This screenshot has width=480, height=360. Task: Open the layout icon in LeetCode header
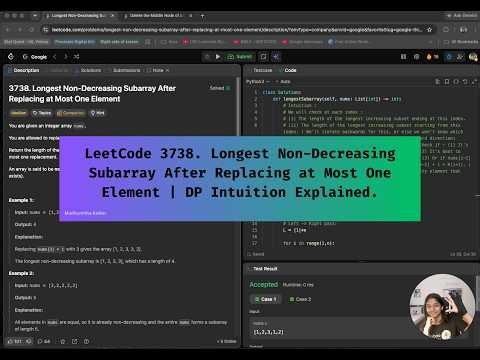403,57
